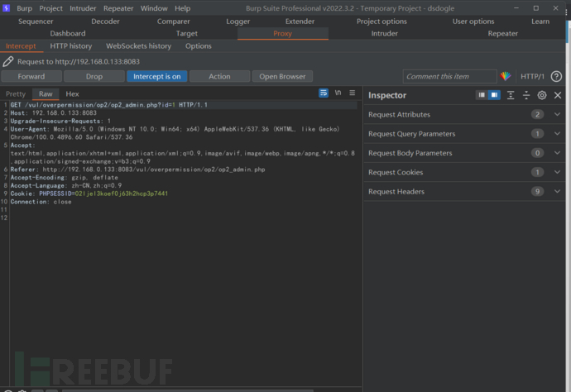Switch to the Logger tab

(x=238, y=22)
